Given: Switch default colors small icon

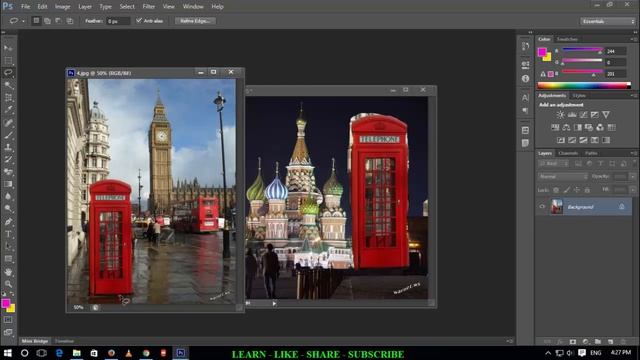Looking at the screenshot, I should pyautogui.click(x=4, y=294).
